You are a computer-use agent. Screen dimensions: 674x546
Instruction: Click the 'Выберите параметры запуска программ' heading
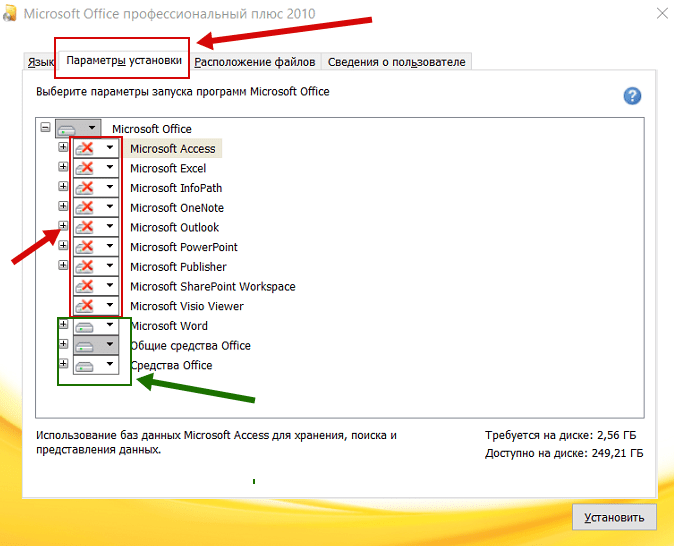(x=183, y=92)
